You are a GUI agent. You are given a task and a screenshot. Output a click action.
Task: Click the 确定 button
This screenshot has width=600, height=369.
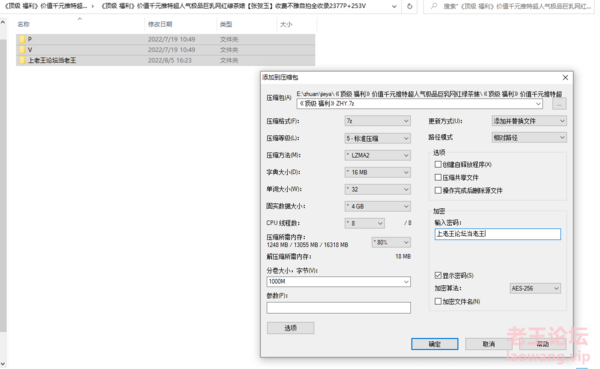point(435,344)
